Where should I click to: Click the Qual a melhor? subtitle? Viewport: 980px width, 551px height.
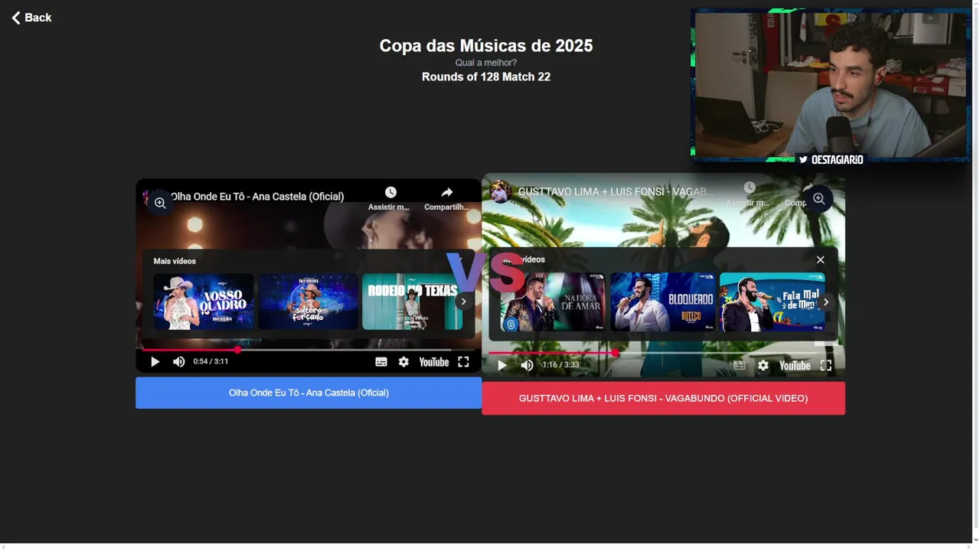[486, 63]
